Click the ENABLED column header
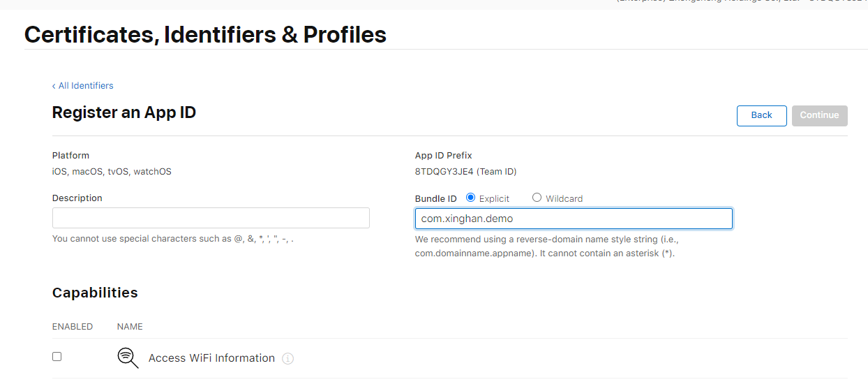 pos(73,327)
